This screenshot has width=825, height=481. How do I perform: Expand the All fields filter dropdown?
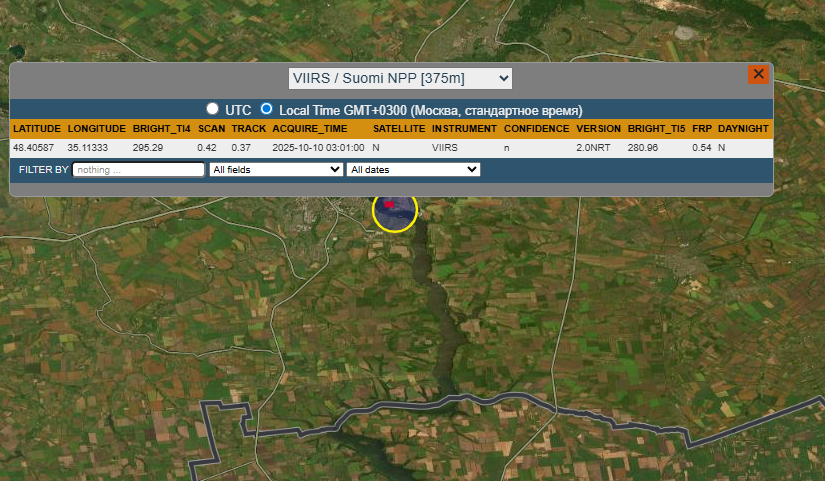276,170
